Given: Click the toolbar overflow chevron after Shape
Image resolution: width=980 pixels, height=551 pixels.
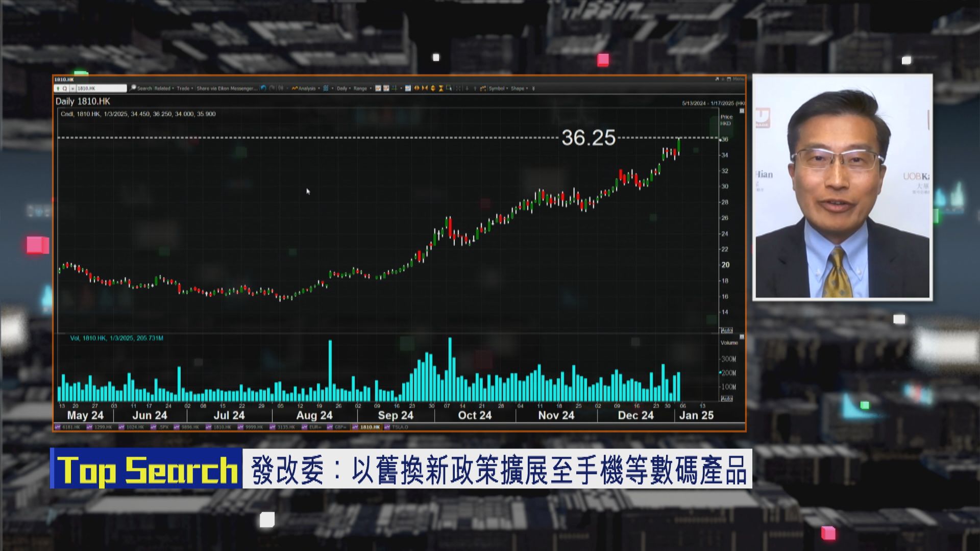Looking at the screenshot, I should tap(533, 88).
